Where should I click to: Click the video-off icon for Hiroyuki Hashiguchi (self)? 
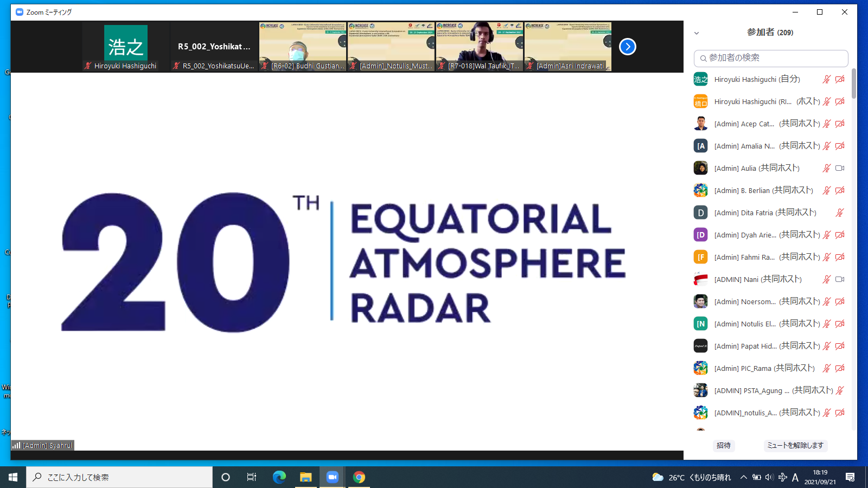tap(840, 79)
